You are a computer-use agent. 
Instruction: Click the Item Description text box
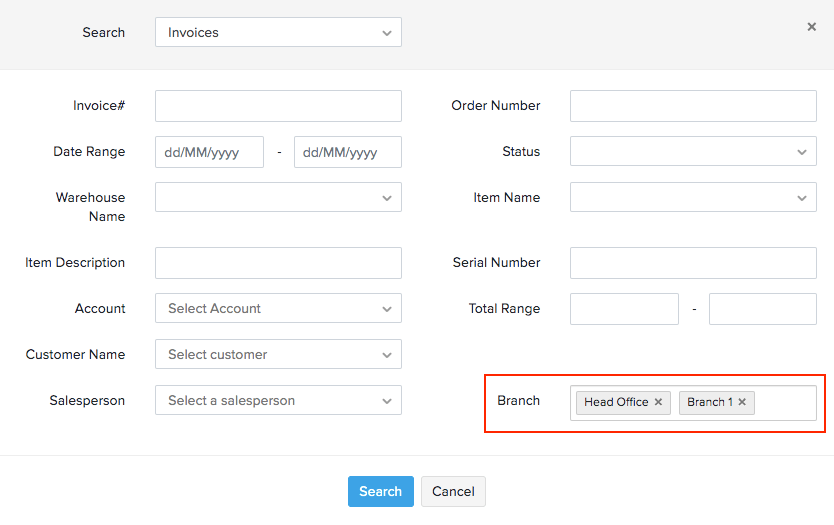point(278,263)
